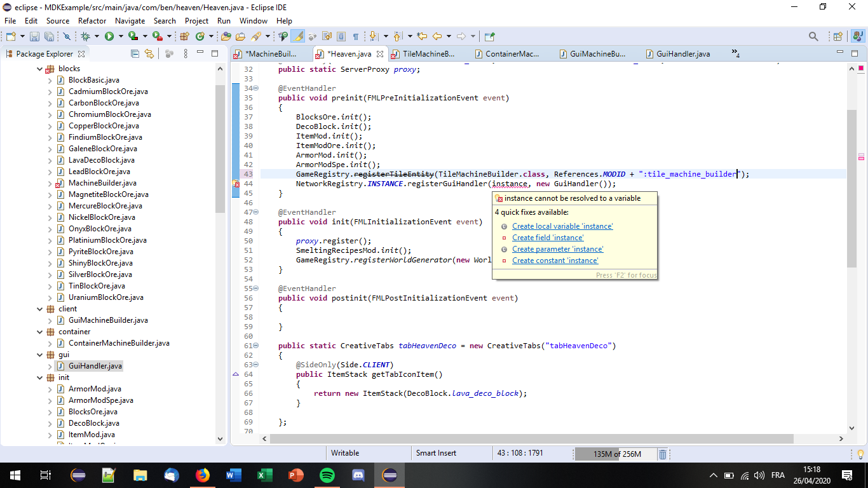868x488 pixels.
Task: Toggle Show Whitespace Characters pilcrow button
Action: click(x=355, y=37)
